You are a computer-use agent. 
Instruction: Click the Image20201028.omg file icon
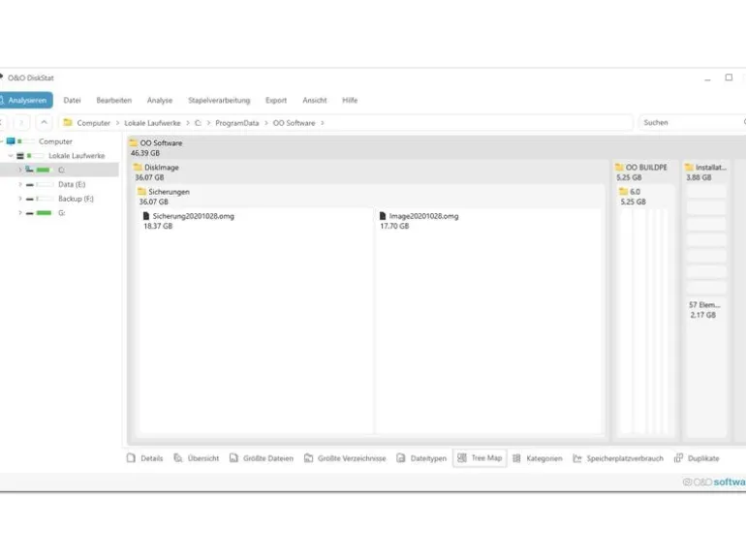click(383, 216)
